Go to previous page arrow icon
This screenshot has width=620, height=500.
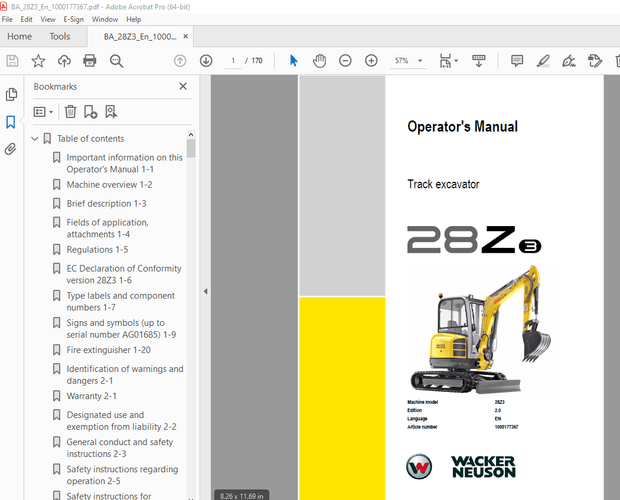[x=180, y=61]
